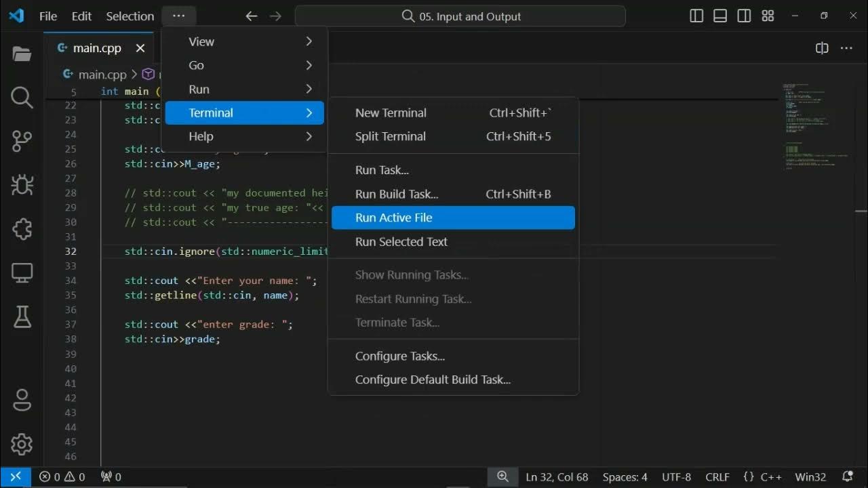This screenshot has width=868, height=488.
Task: Open Run and Debug view
Action: 22,184
